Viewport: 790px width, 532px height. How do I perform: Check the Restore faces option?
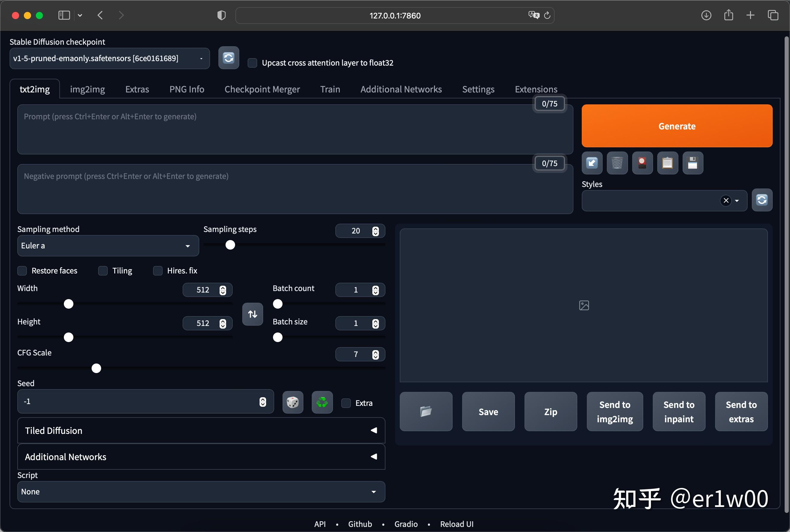click(x=22, y=271)
